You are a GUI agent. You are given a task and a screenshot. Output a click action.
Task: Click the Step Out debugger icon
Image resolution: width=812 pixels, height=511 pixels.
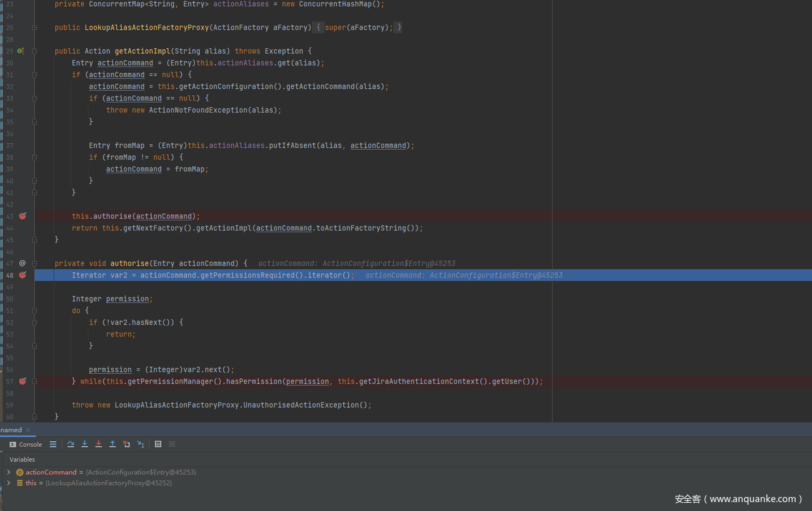tap(112, 444)
